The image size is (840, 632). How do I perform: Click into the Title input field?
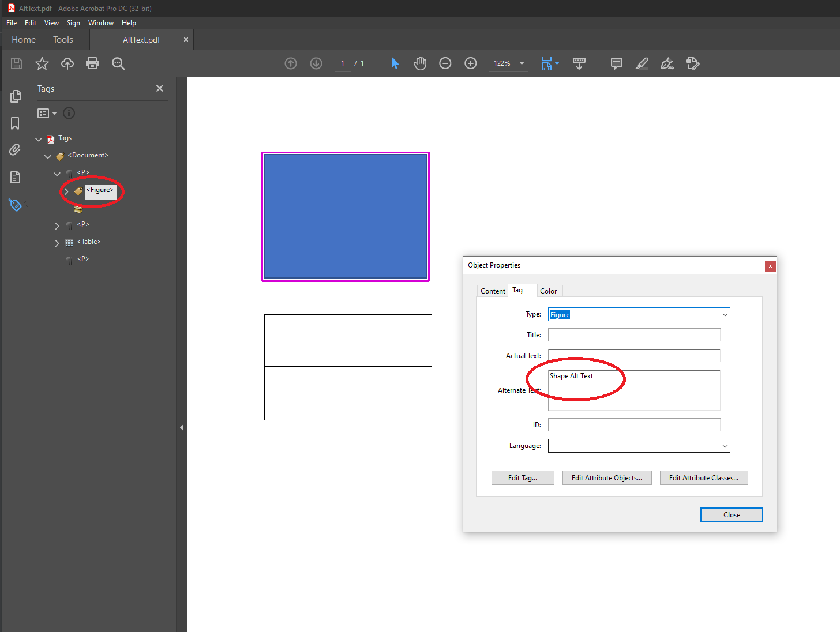[x=634, y=335]
